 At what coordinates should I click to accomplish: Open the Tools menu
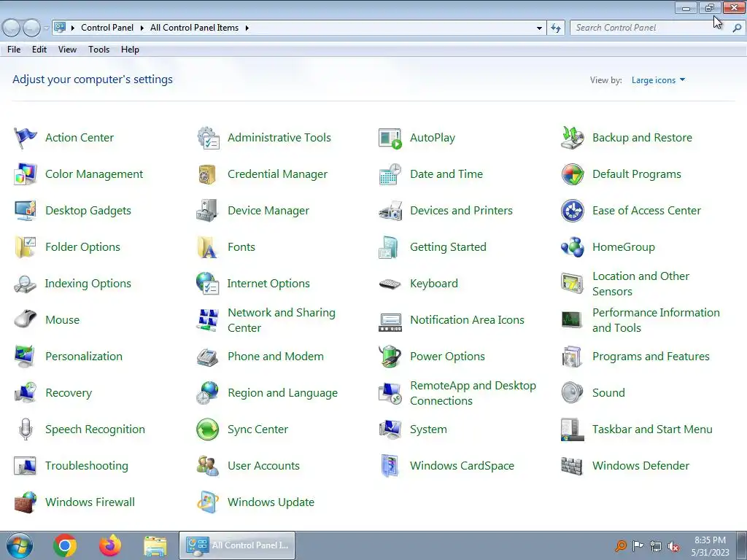click(x=98, y=50)
